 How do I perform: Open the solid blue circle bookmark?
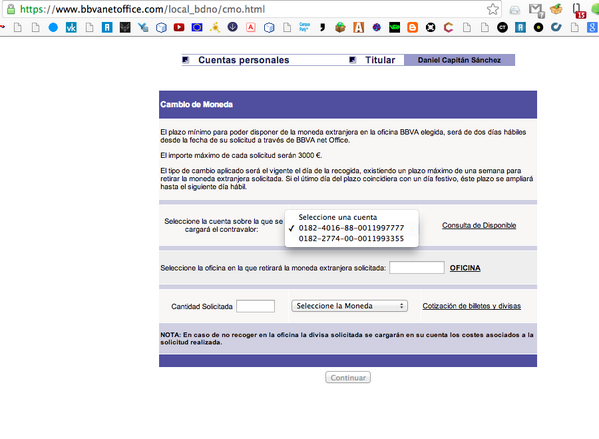coord(53,27)
